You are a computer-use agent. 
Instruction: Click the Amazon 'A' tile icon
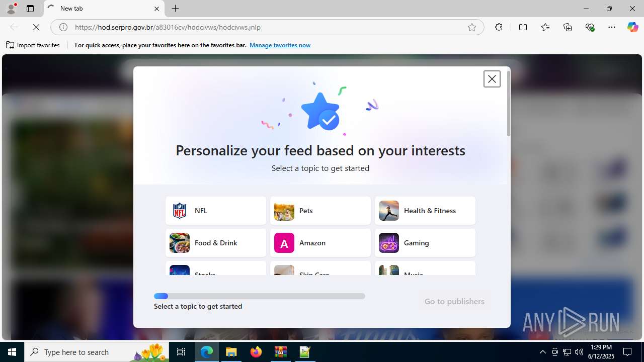pyautogui.click(x=284, y=243)
